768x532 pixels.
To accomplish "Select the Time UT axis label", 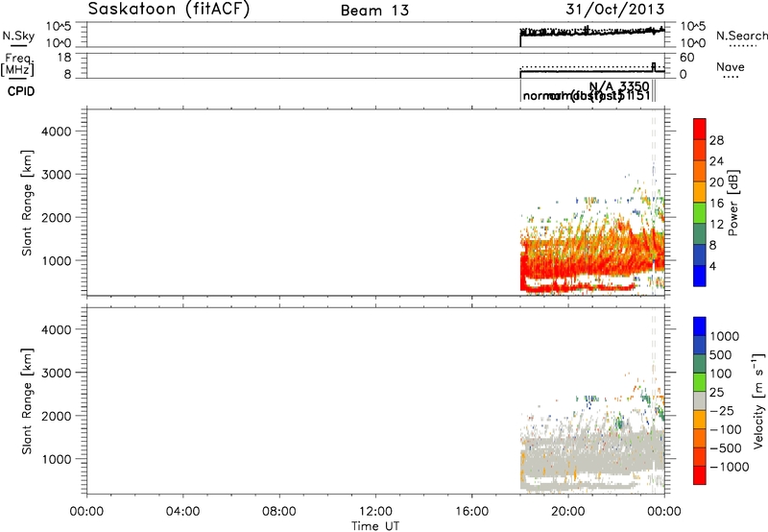I will point(375,526).
